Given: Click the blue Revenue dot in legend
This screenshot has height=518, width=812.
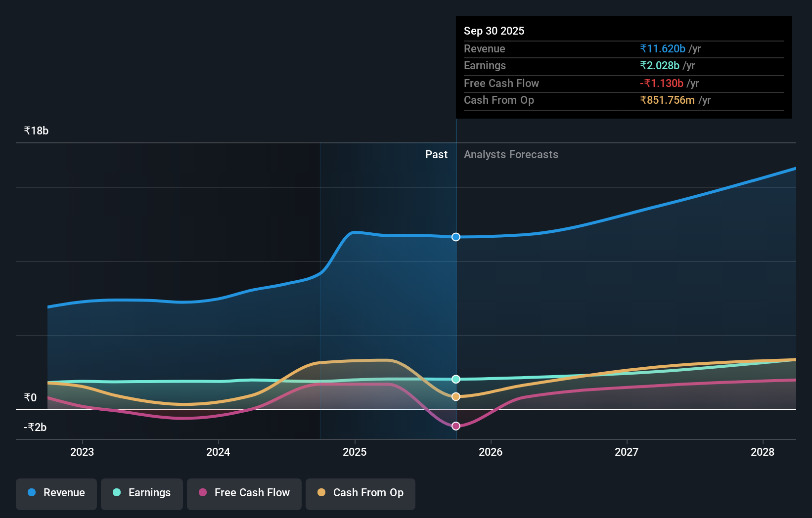Looking at the screenshot, I should [x=32, y=493].
